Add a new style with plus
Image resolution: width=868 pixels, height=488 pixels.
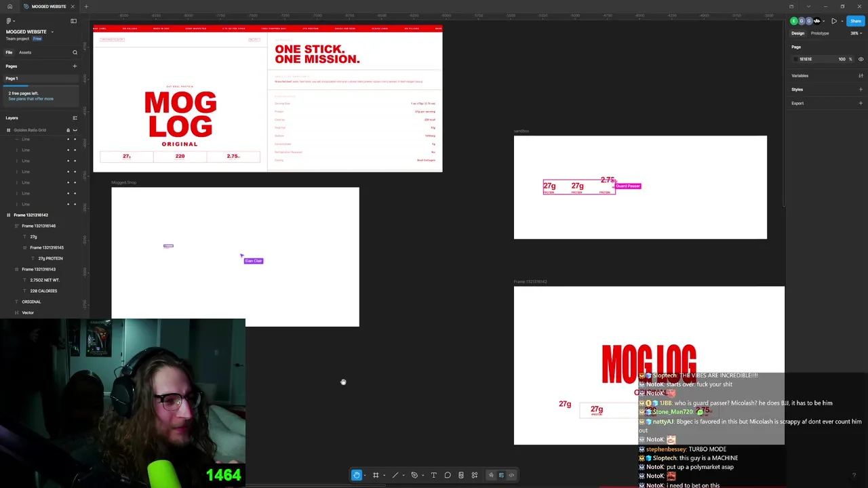click(x=861, y=89)
